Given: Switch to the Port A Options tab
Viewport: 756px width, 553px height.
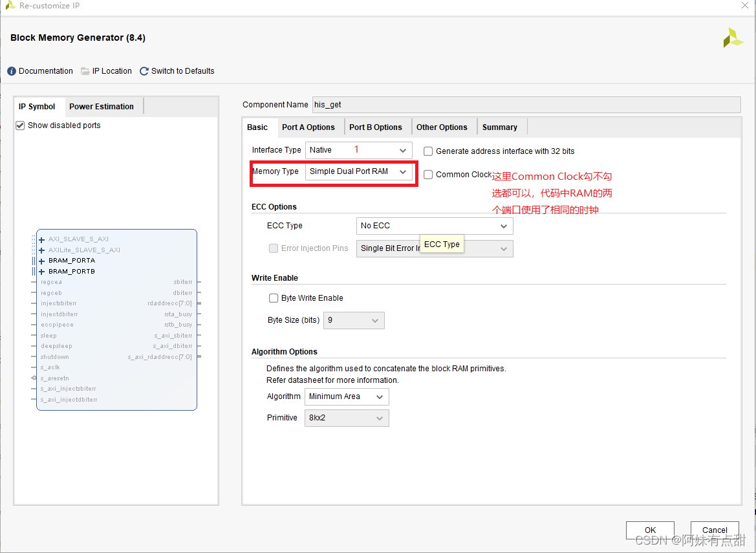Looking at the screenshot, I should [x=308, y=127].
